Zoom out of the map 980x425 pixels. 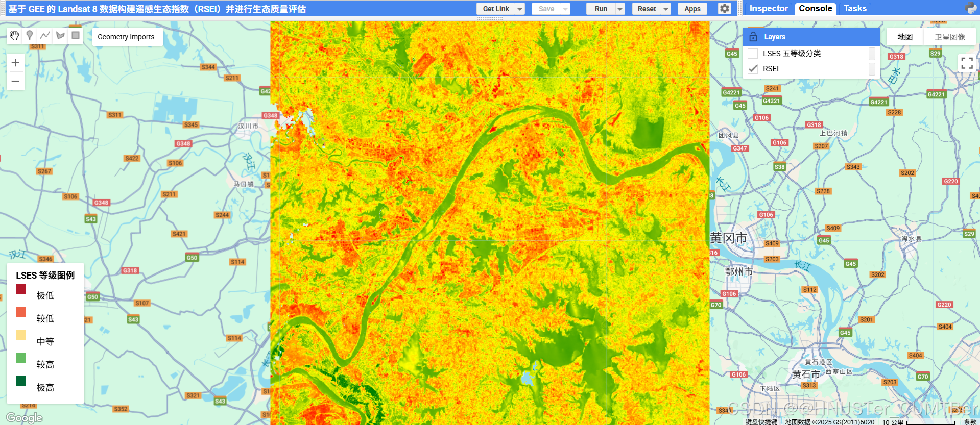[x=15, y=81]
